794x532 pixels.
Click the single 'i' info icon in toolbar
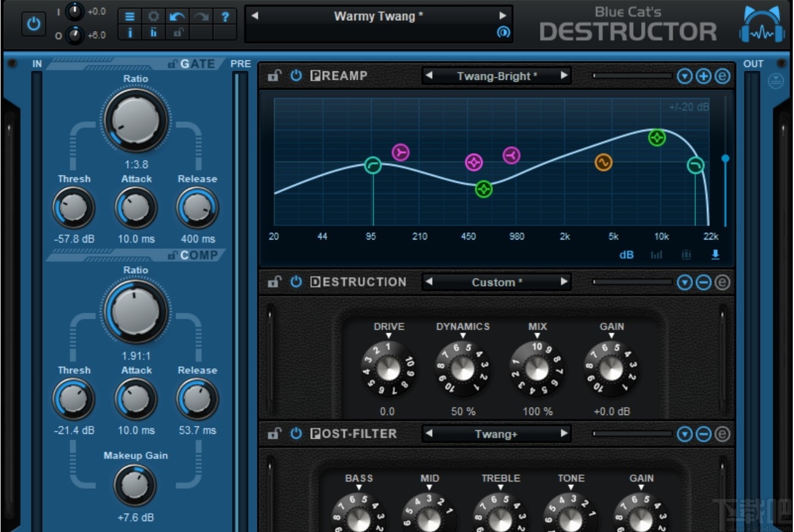130,33
